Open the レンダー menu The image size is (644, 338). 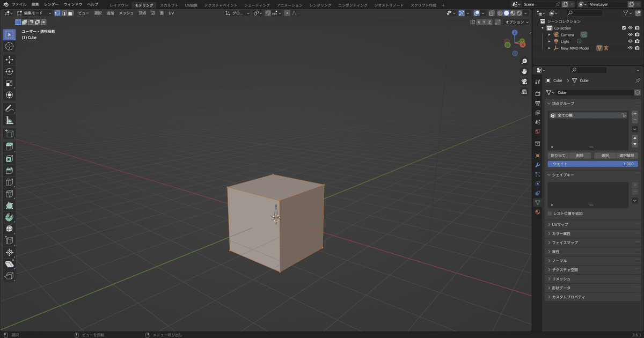pos(52,4)
